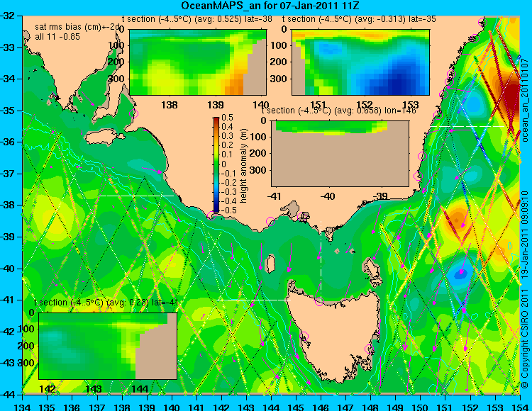Click the vertical "© Copyright CSIRO 2011" text
This screenshot has width=532, height=411.
tap(525, 339)
